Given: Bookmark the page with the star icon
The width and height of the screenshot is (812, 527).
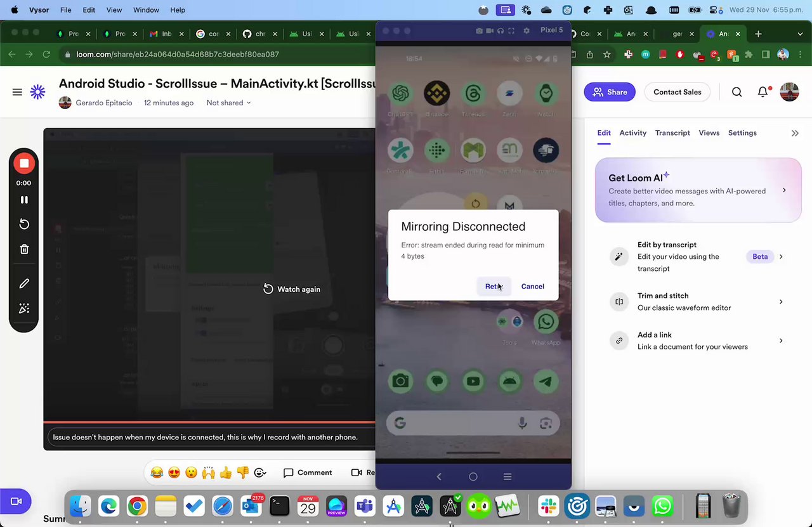Looking at the screenshot, I should (607, 55).
